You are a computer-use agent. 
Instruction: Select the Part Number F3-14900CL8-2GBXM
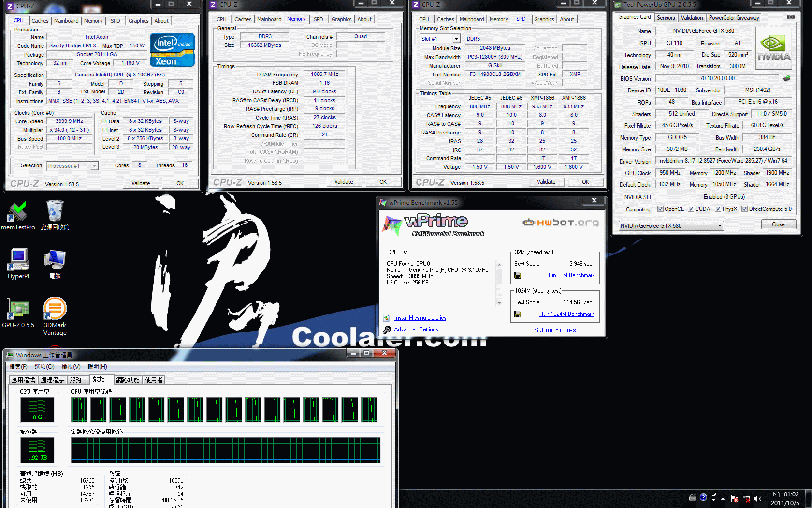495,74
